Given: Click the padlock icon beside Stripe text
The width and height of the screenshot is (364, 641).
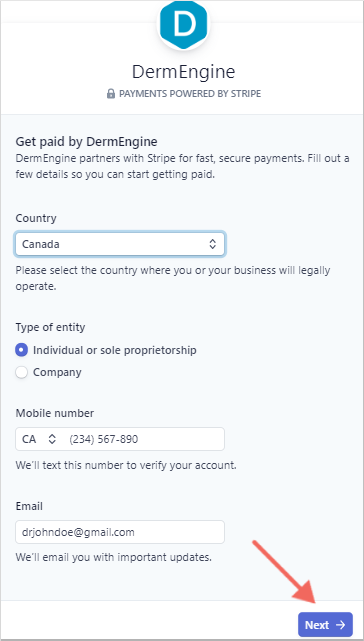Looking at the screenshot, I should coord(110,94).
